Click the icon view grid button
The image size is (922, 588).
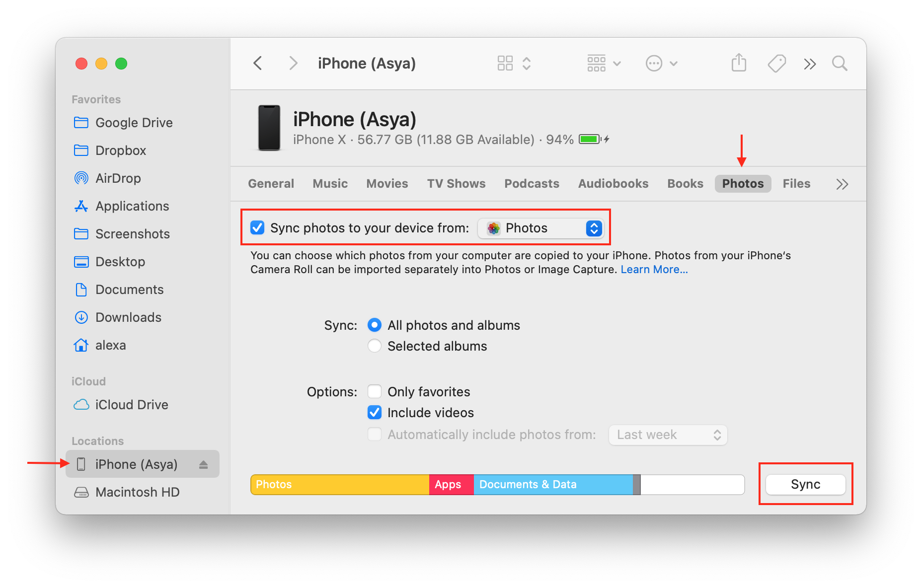(x=505, y=64)
